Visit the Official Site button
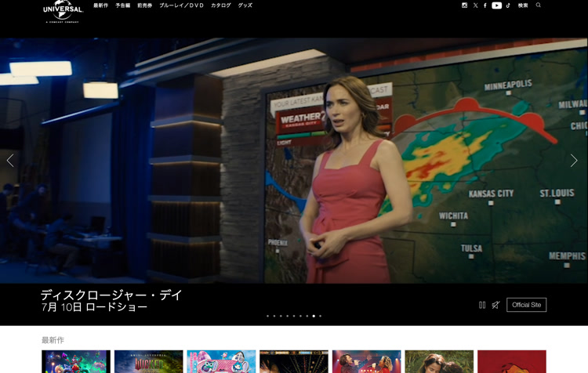This screenshot has height=373, width=588. coord(527,305)
